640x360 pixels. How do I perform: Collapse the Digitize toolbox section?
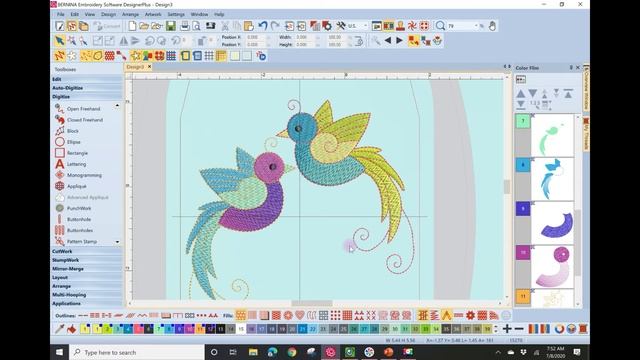[x=87, y=97]
